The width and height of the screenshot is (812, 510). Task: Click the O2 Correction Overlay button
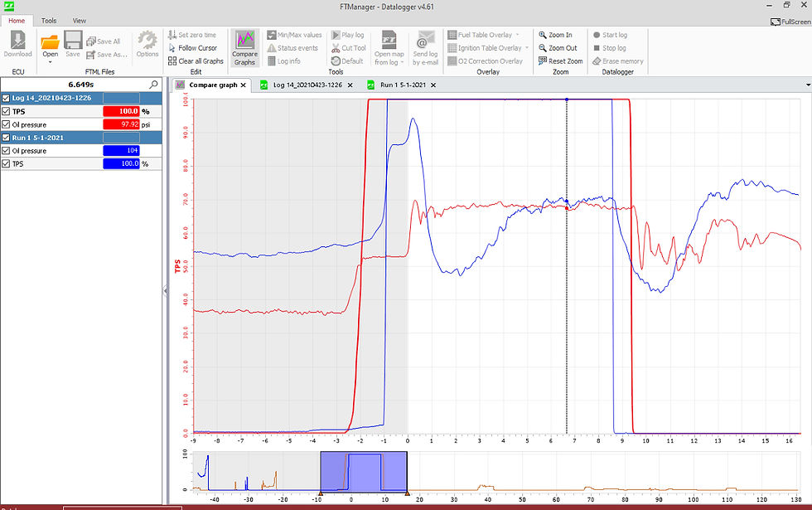tap(486, 61)
